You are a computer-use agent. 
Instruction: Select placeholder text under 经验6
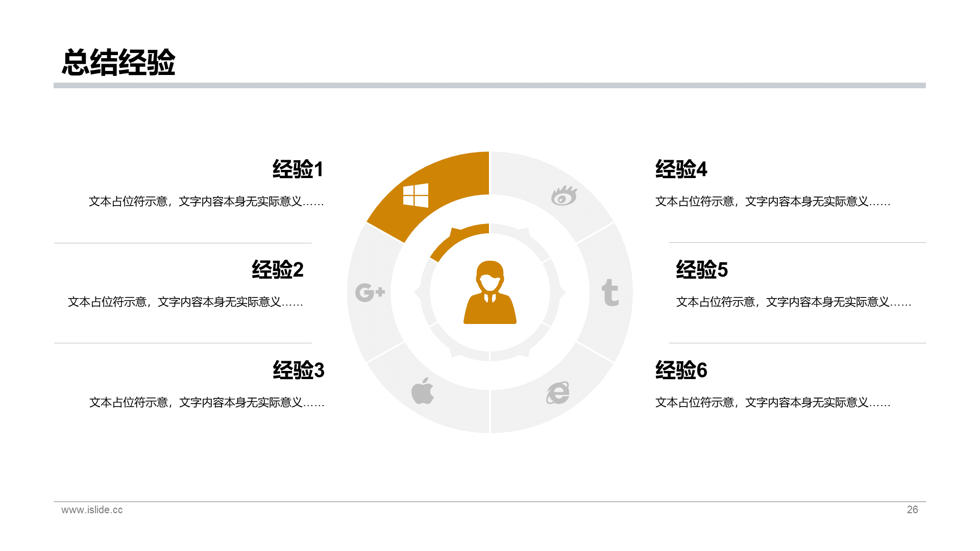[x=773, y=403]
